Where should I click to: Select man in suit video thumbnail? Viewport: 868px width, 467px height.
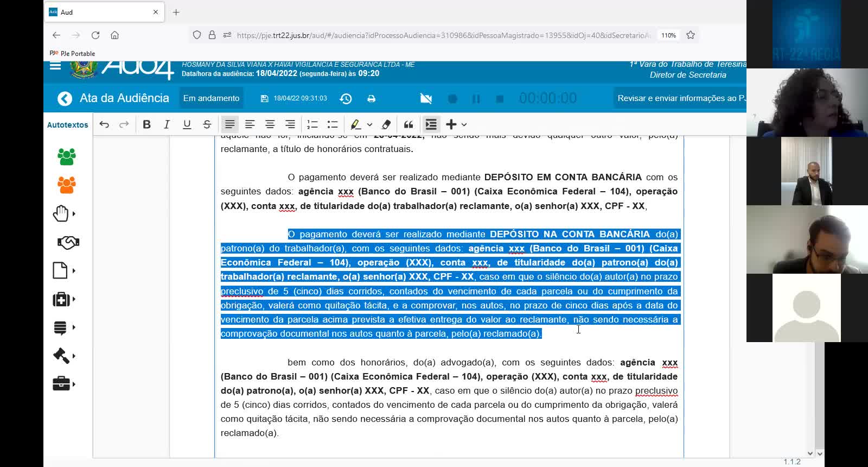807,171
